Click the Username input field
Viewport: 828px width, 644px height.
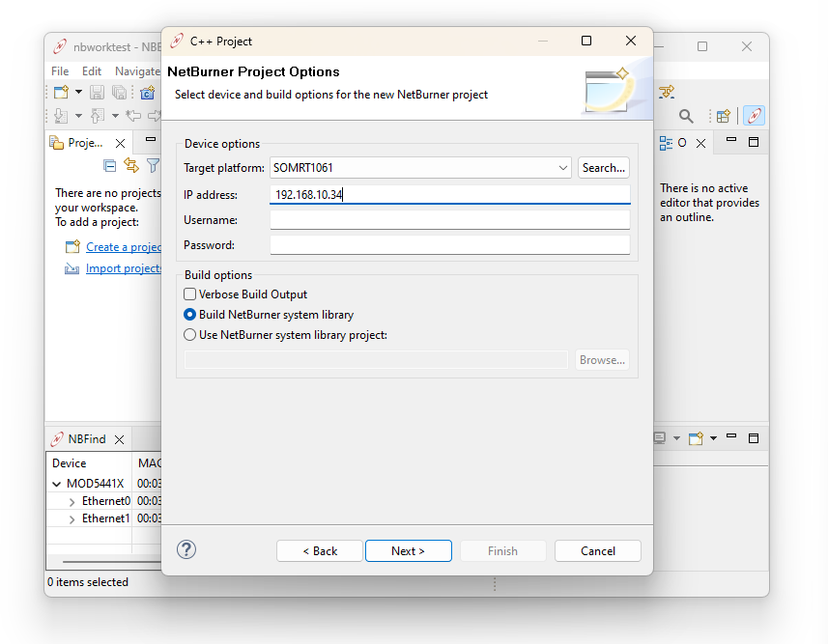[x=449, y=220]
